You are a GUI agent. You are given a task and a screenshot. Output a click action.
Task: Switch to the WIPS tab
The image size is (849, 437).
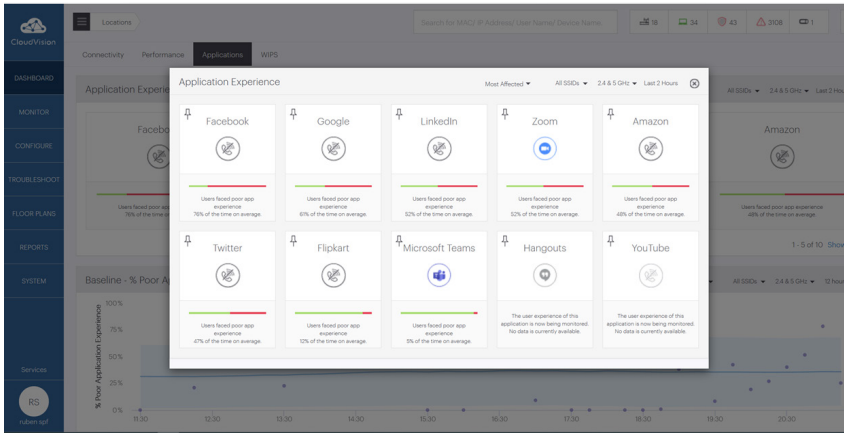pos(269,55)
